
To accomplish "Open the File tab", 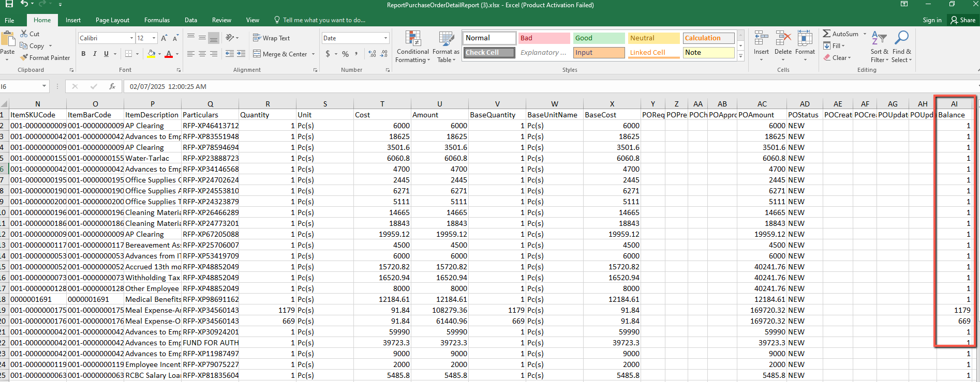I will [9, 20].
